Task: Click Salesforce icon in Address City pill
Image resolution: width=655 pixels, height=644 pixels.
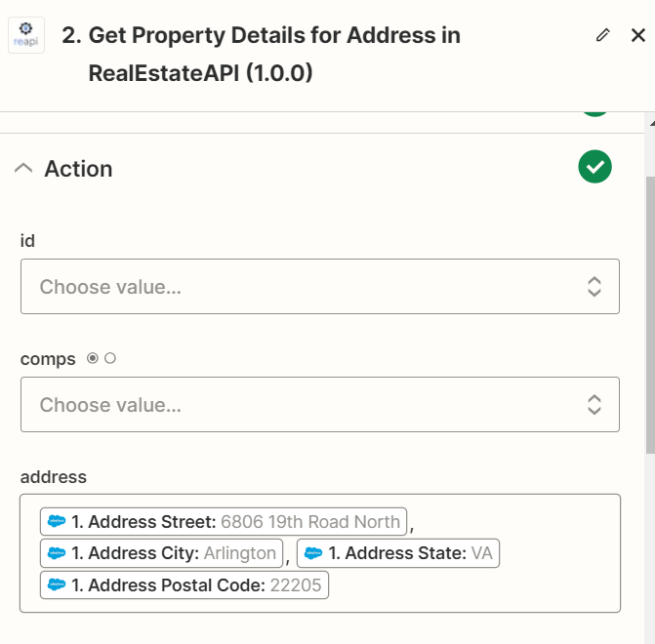Action: click(57, 553)
